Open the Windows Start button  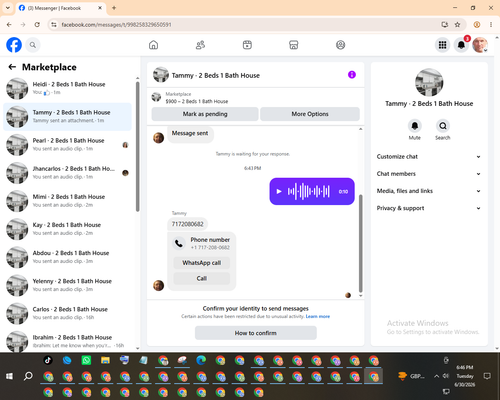pyautogui.click(x=9, y=376)
